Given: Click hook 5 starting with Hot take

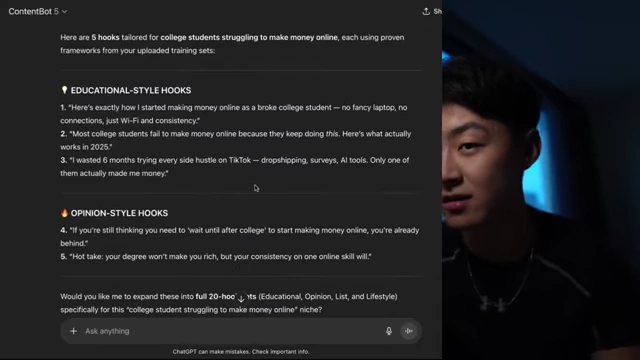Looking at the screenshot, I should (216, 256).
